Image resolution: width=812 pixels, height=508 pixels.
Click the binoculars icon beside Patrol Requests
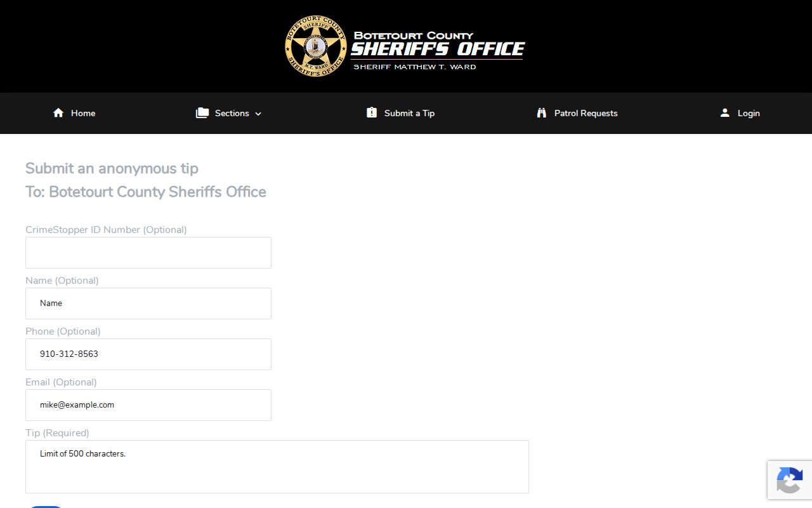(542, 112)
